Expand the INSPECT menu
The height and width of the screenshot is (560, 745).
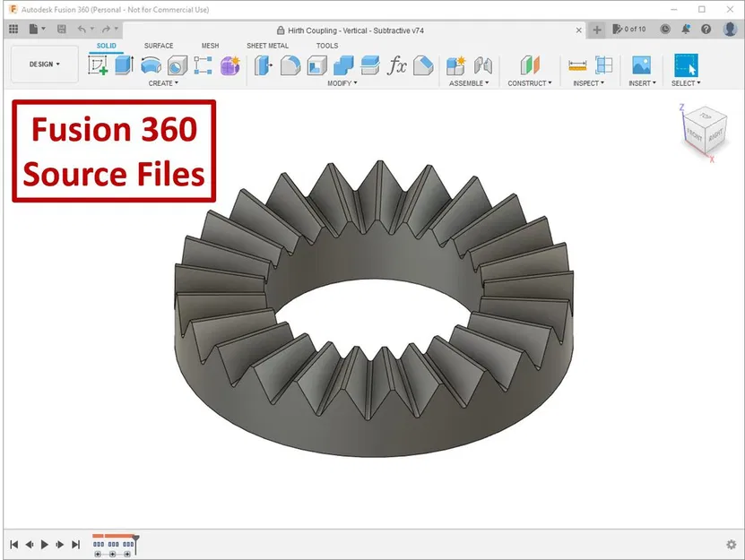click(x=589, y=83)
